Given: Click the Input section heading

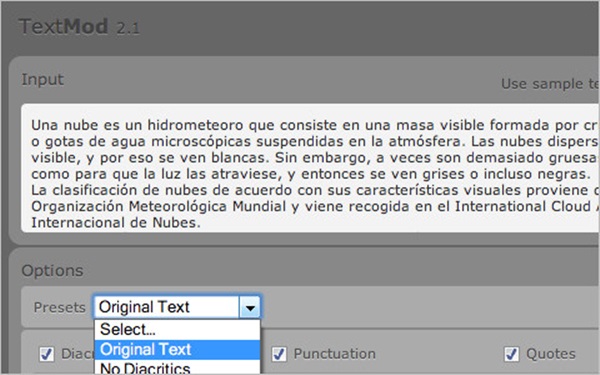Looking at the screenshot, I should pyautogui.click(x=42, y=80).
